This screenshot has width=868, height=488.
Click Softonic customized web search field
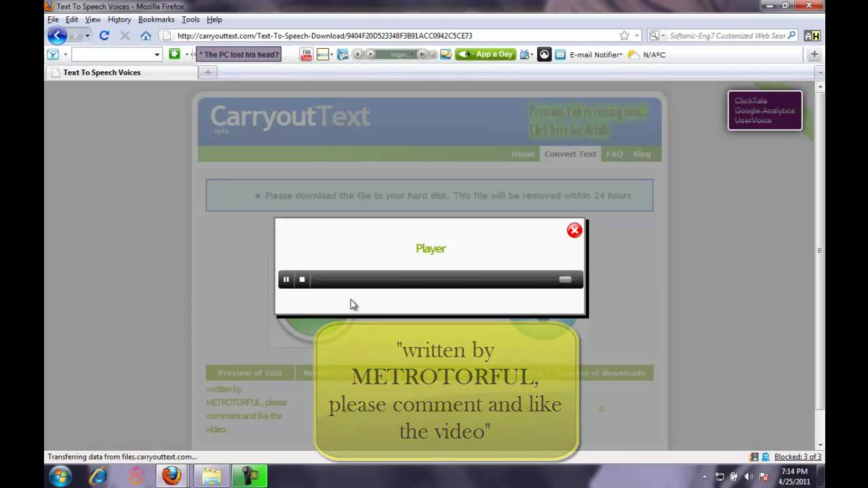[727, 36]
